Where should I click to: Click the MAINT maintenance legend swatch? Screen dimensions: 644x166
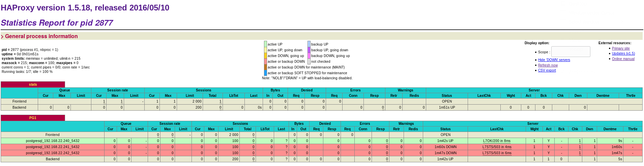click(265, 67)
